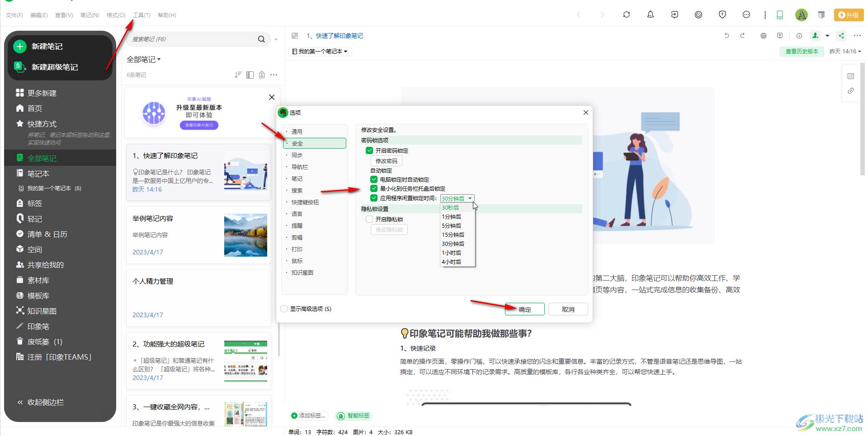Image resolution: width=868 pixels, height=436 pixels.
Task: Go back with navigation left arrow
Action: coord(578,15)
